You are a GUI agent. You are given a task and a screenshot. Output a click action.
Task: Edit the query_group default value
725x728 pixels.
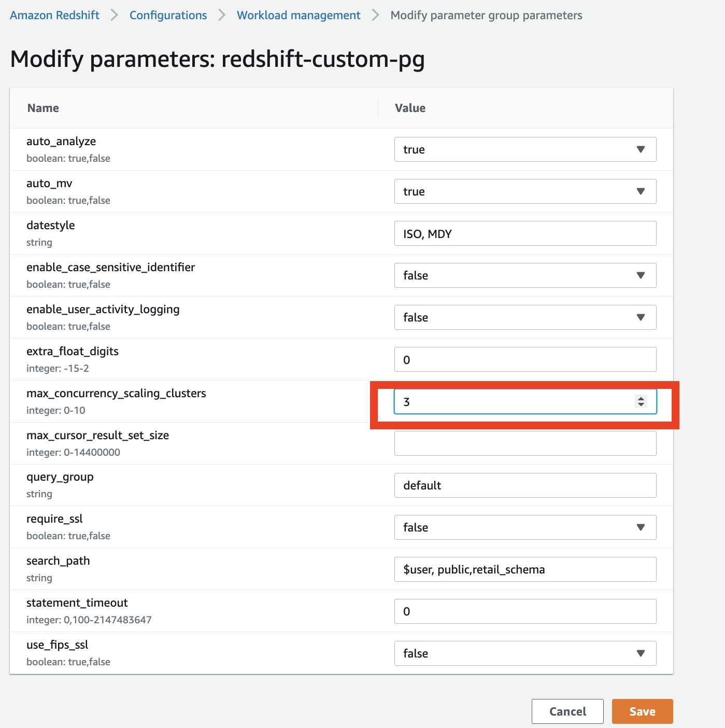(525, 485)
